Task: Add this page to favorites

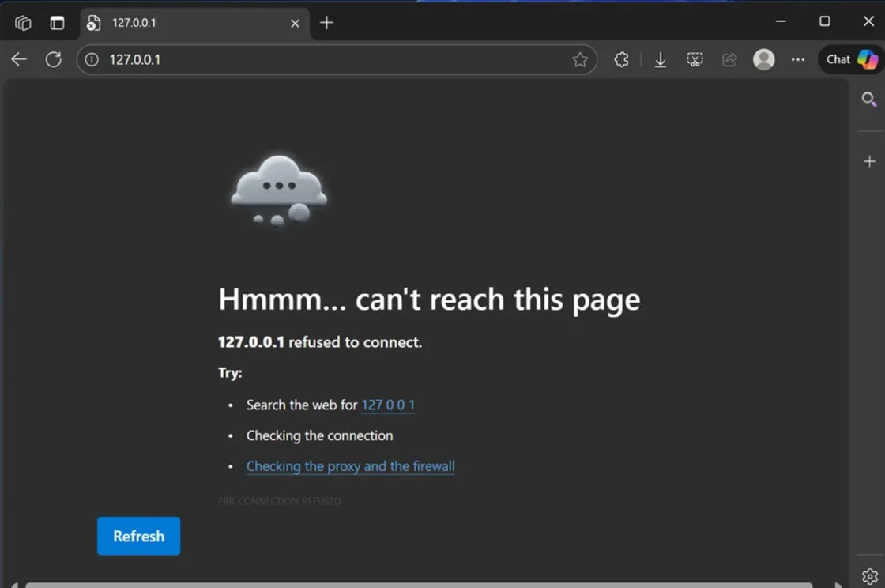Action: point(581,59)
